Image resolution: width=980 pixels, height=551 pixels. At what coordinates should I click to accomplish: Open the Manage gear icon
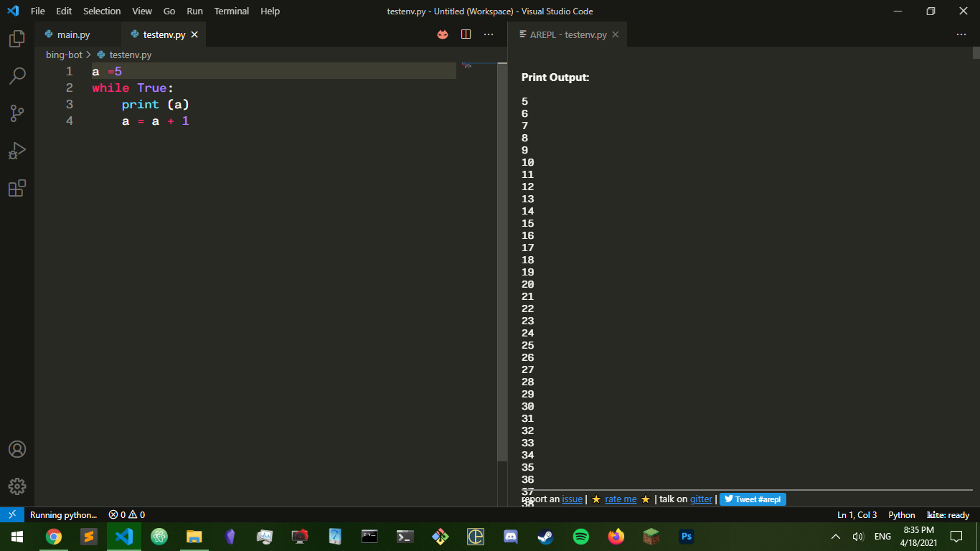17,486
